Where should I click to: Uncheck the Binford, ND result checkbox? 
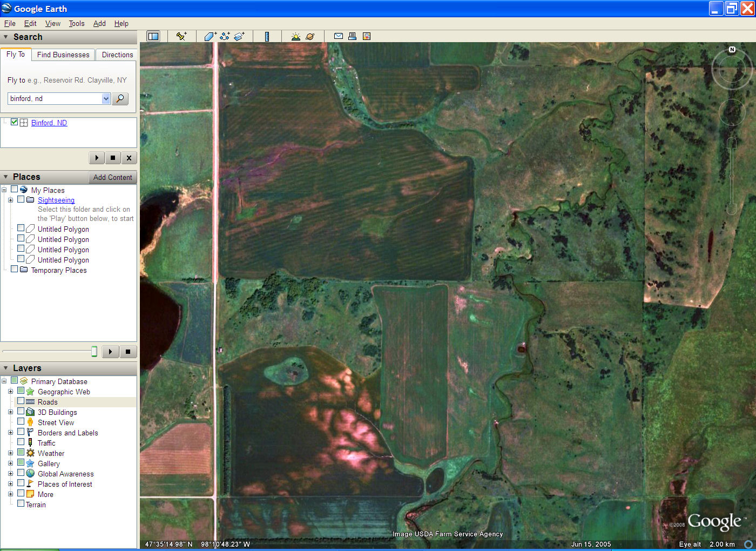(15, 122)
